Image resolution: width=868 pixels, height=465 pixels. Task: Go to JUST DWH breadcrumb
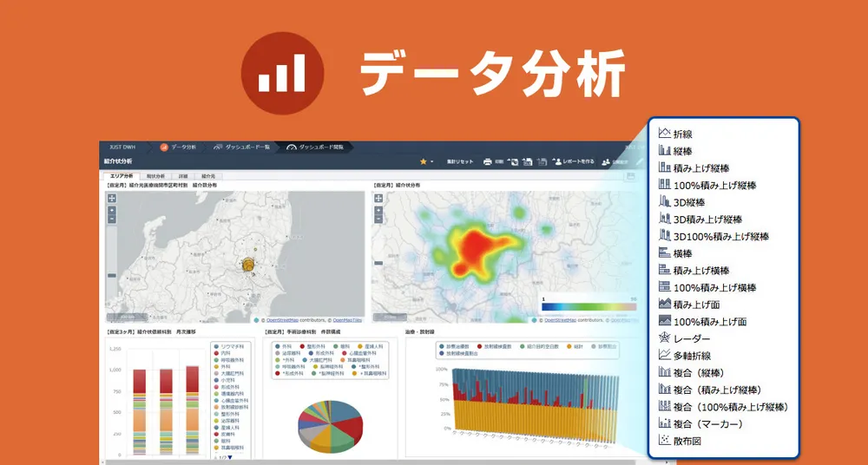tap(122, 147)
